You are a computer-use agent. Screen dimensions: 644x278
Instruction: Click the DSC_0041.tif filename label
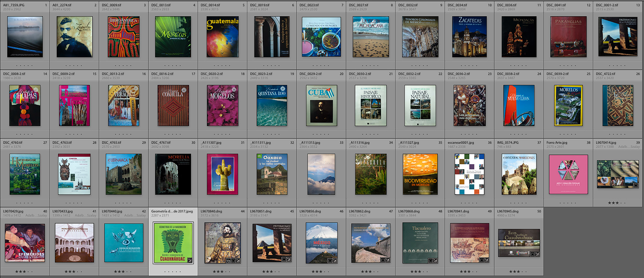(556, 5)
